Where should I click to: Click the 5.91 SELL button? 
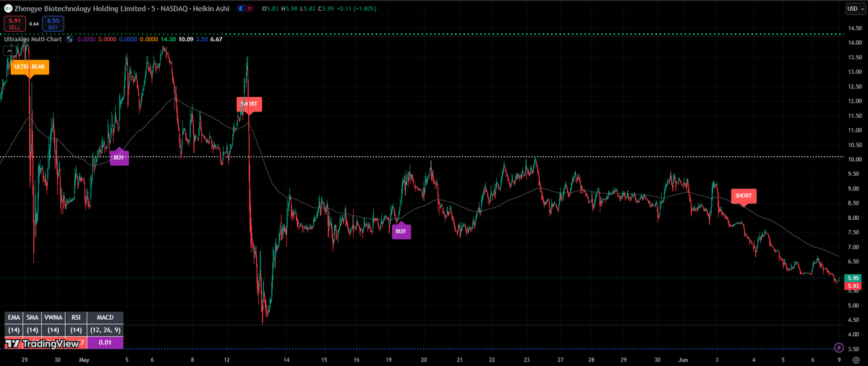(14, 23)
